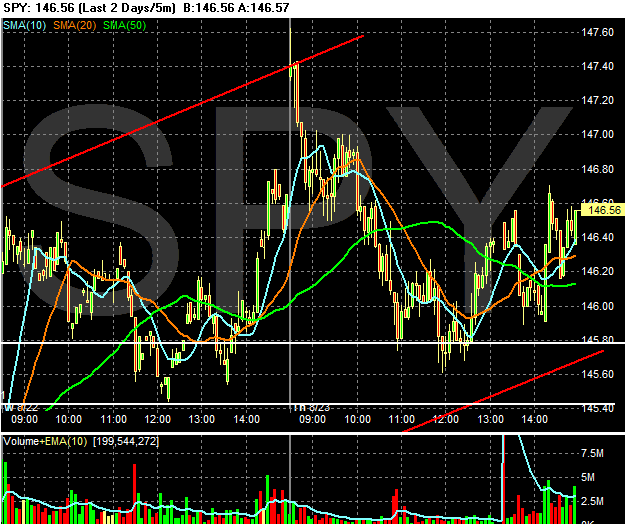The width and height of the screenshot is (626, 527).
Task: Click the W 8/22 date marker
Action: coord(21,408)
